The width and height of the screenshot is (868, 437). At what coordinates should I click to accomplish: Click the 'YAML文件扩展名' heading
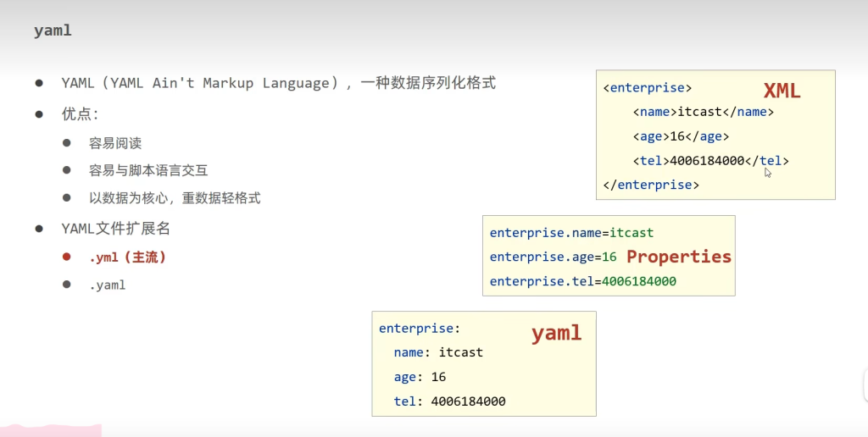(114, 229)
